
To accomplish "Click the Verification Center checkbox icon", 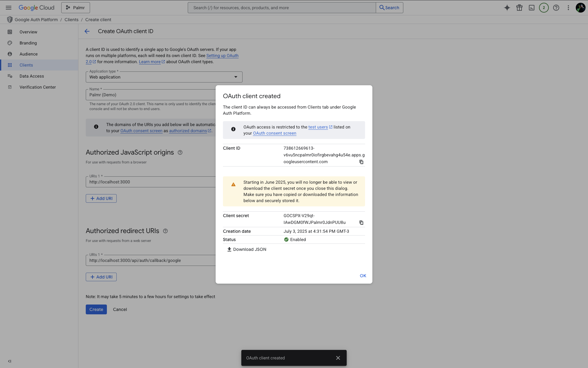I will 10,87.
